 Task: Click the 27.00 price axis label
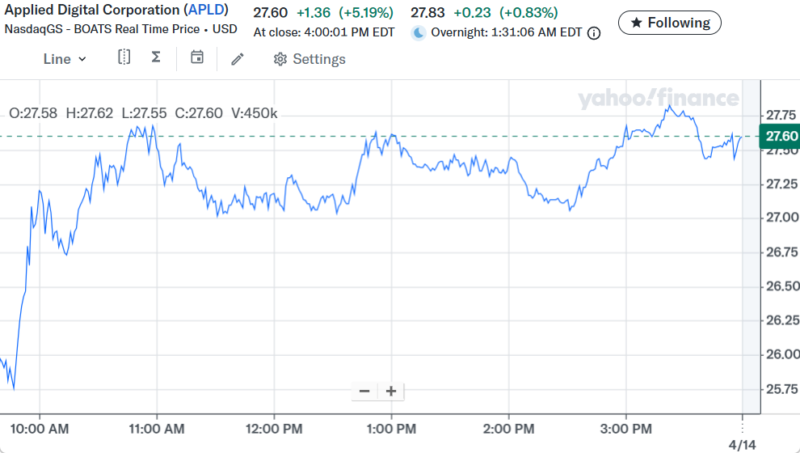780,218
